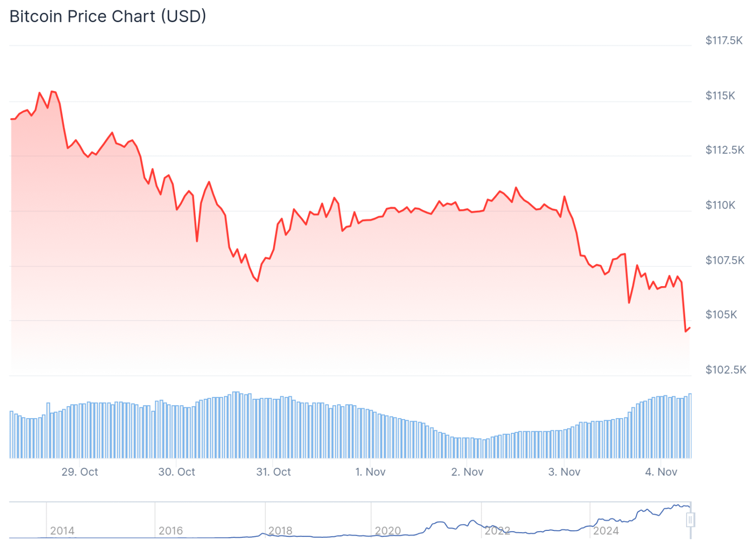756x552 pixels.
Task: Click the 3. Nov date axis label
Action: pos(565,472)
